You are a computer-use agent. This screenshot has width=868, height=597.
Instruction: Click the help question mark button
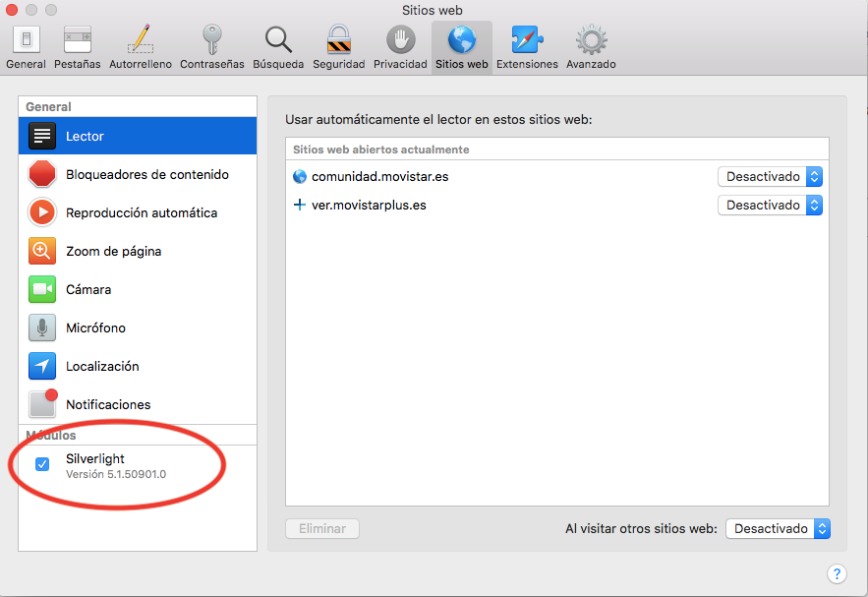[x=837, y=573]
